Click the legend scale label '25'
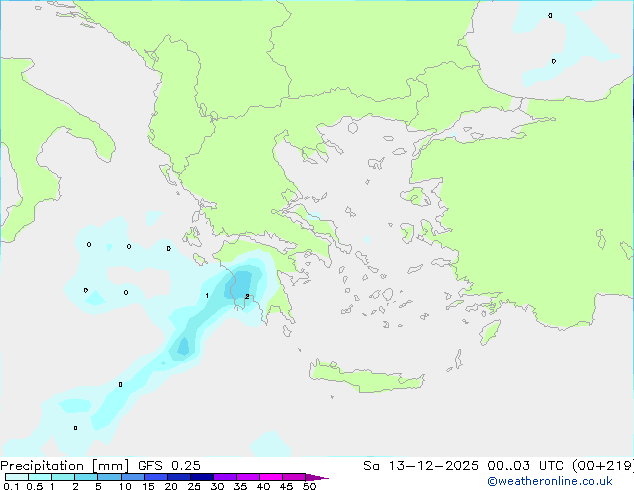 pos(194,486)
